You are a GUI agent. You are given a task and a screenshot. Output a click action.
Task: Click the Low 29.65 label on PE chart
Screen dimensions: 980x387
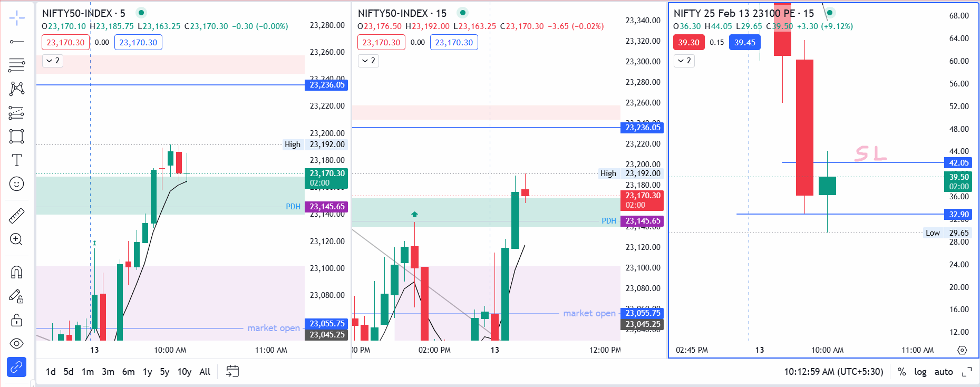[x=947, y=233]
